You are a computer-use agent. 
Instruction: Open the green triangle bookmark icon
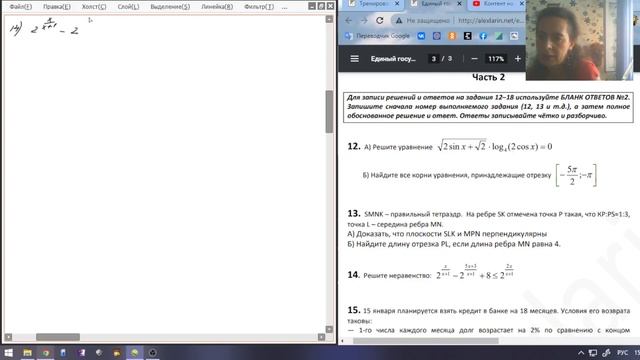(498, 36)
